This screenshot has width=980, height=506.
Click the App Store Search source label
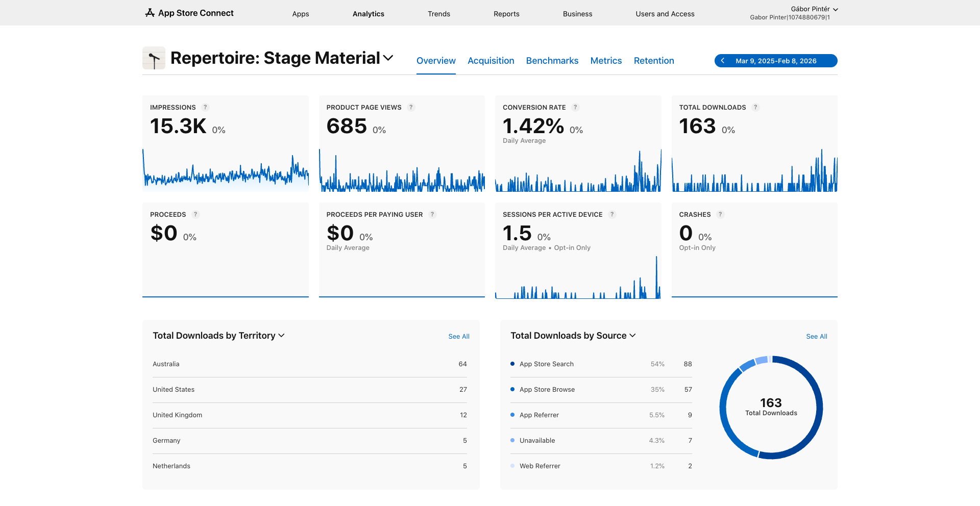click(547, 364)
